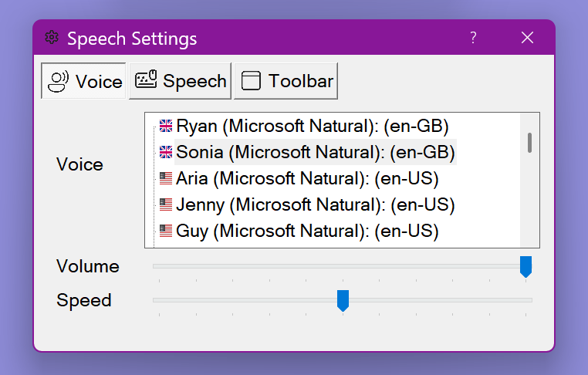
Task: Click the US flag next to Guy
Action: tap(166, 231)
